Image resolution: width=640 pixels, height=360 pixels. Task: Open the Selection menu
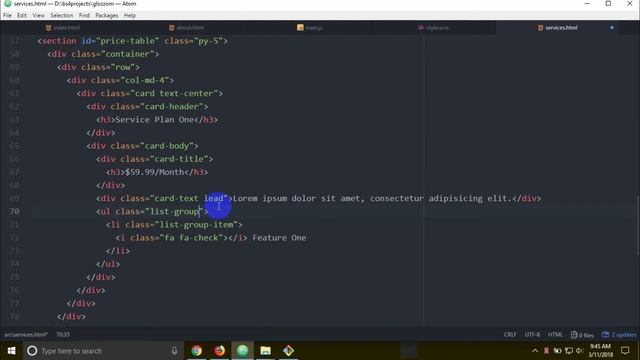click(62, 15)
